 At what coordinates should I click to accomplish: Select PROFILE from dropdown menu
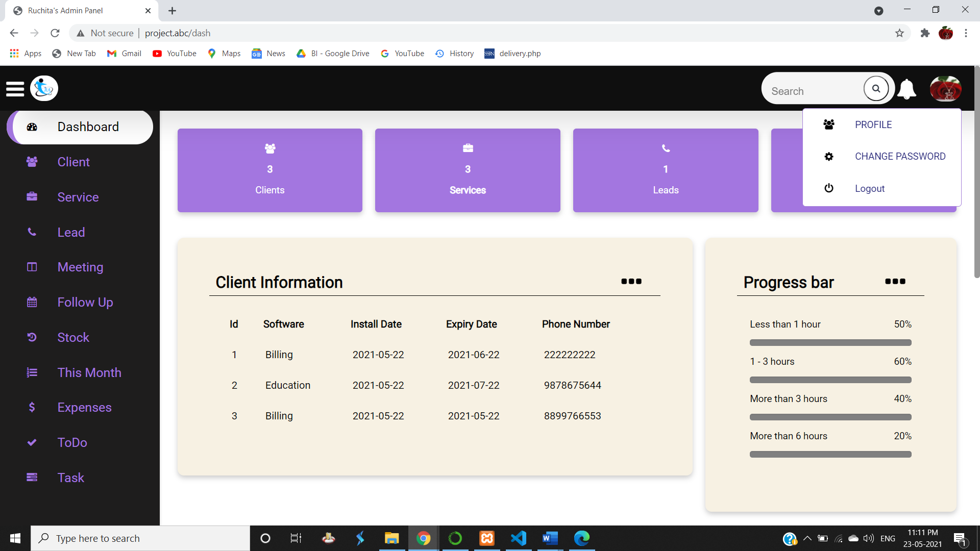(873, 125)
